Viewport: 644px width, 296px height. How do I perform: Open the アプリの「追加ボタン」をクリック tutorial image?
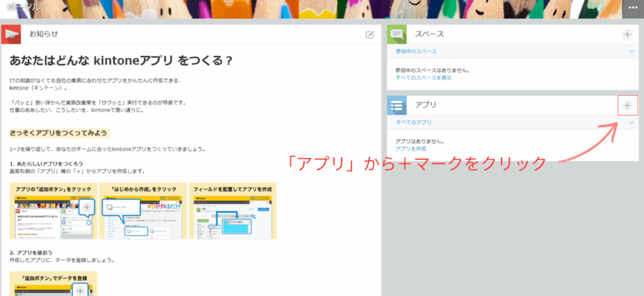53,211
